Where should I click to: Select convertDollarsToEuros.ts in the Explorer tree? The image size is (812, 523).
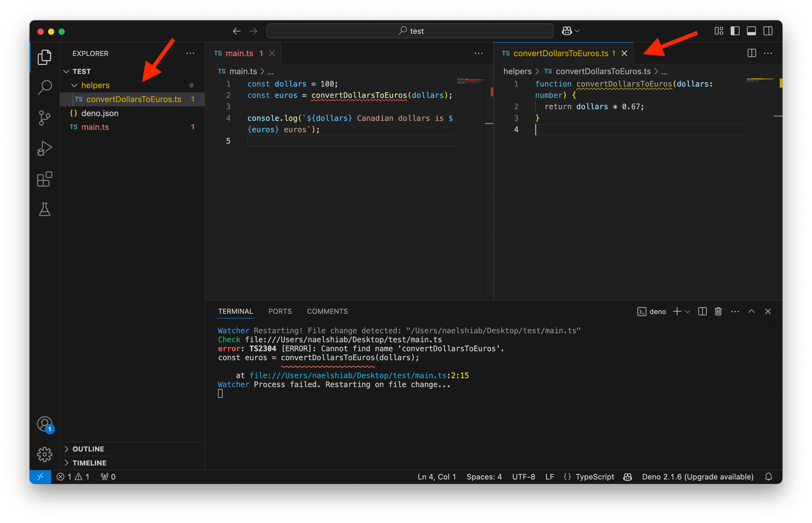pyautogui.click(x=132, y=99)
